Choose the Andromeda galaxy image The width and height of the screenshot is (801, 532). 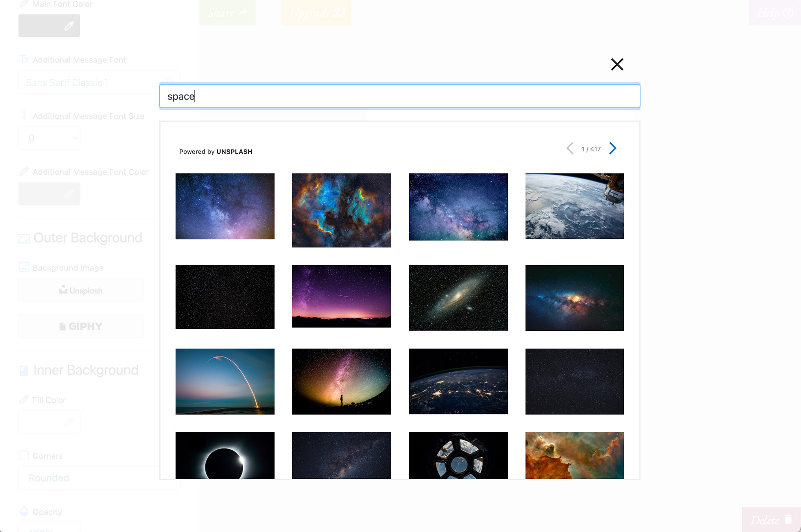458,298
